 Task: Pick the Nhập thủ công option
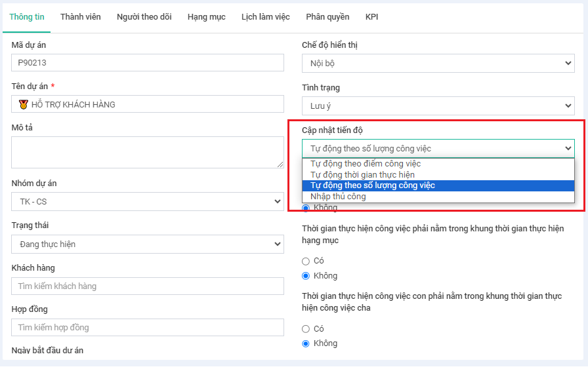pos(338,197)
